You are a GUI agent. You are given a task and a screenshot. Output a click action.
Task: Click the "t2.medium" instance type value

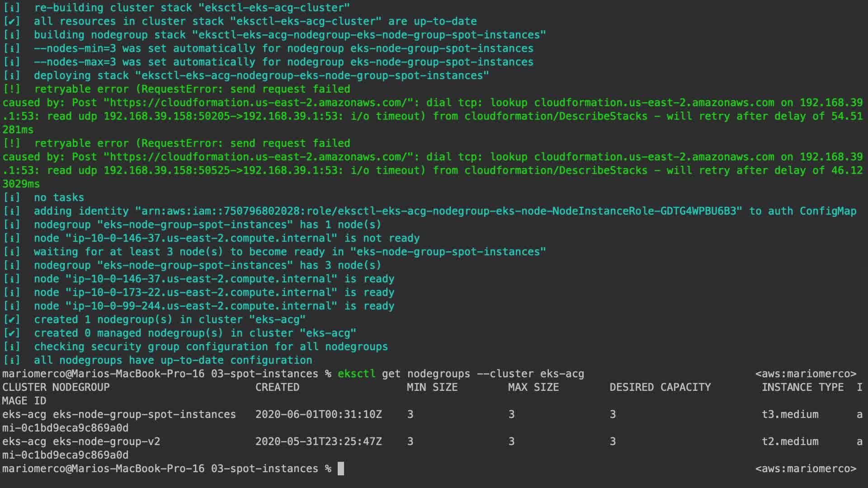[790, 441]
